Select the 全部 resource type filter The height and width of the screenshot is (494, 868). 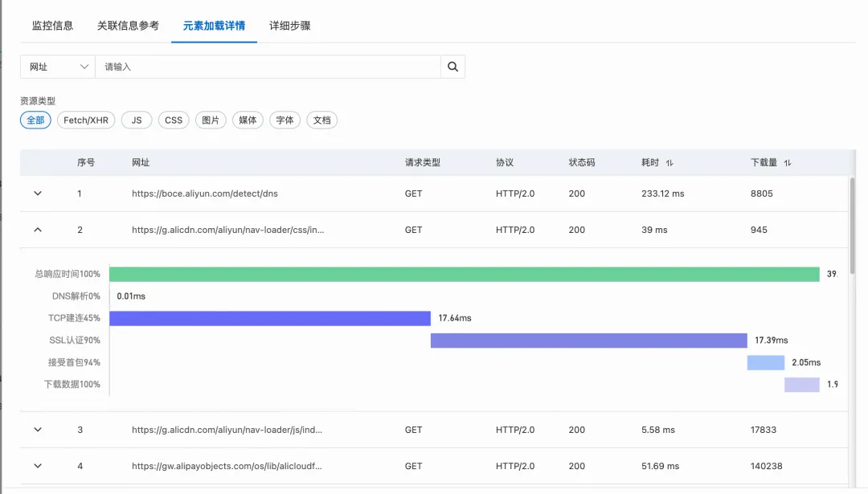point(35,120)
